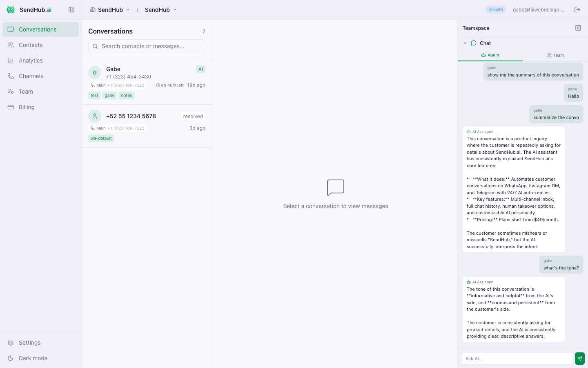Click the 'summarize the convo' message
Screen dimensions: 588x368
(556, 114)
